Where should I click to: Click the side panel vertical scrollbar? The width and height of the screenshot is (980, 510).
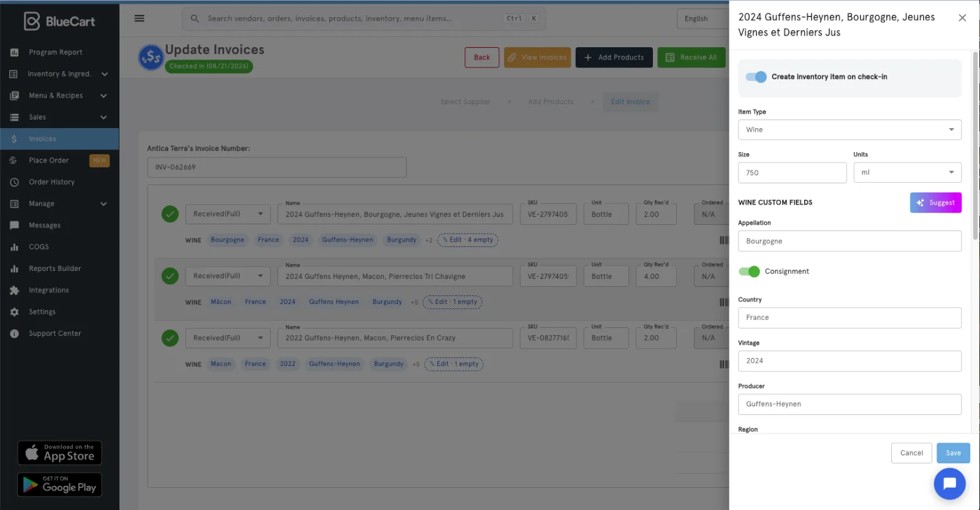click(976, 145)
